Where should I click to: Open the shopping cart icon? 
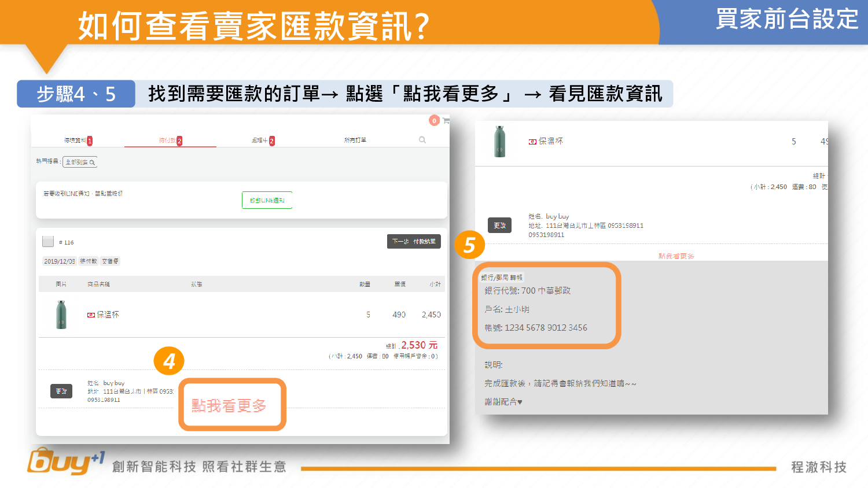446,120
